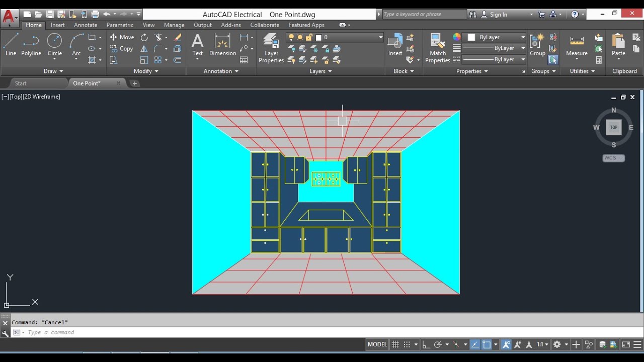The width and height of the screenshot is (644, 362).
Task: Switch to the Start document tab
Action: [21, 83]
